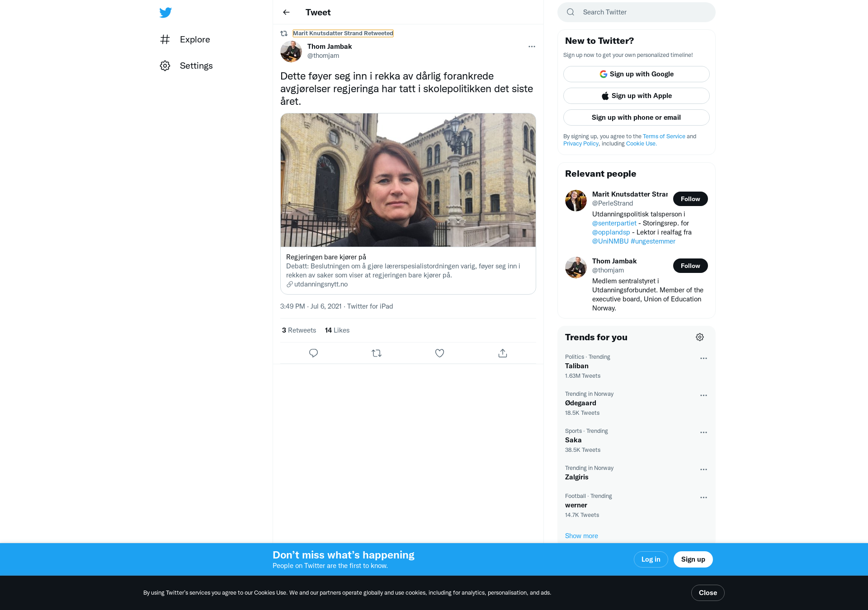Open Thom Jambak name on the tweet
868x610 pixels.
(x=330, y=46)
